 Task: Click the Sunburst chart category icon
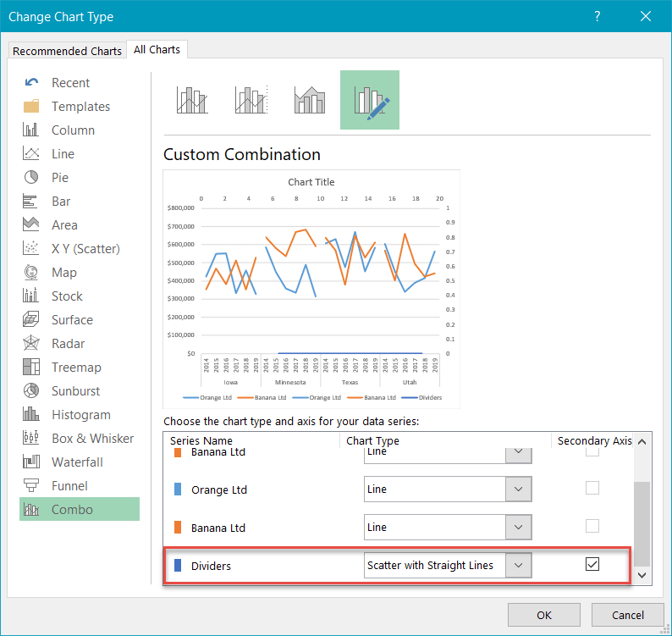click(30, 390)
